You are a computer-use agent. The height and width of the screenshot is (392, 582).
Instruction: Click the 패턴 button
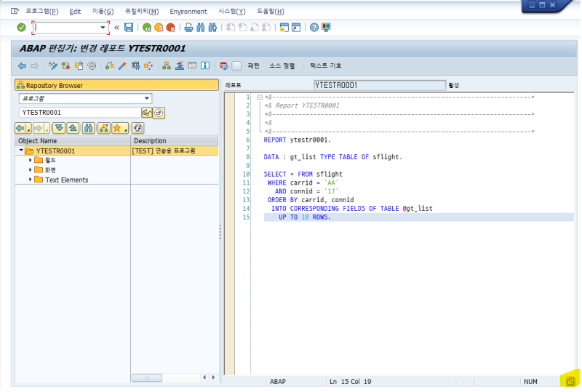pos(253,65)
